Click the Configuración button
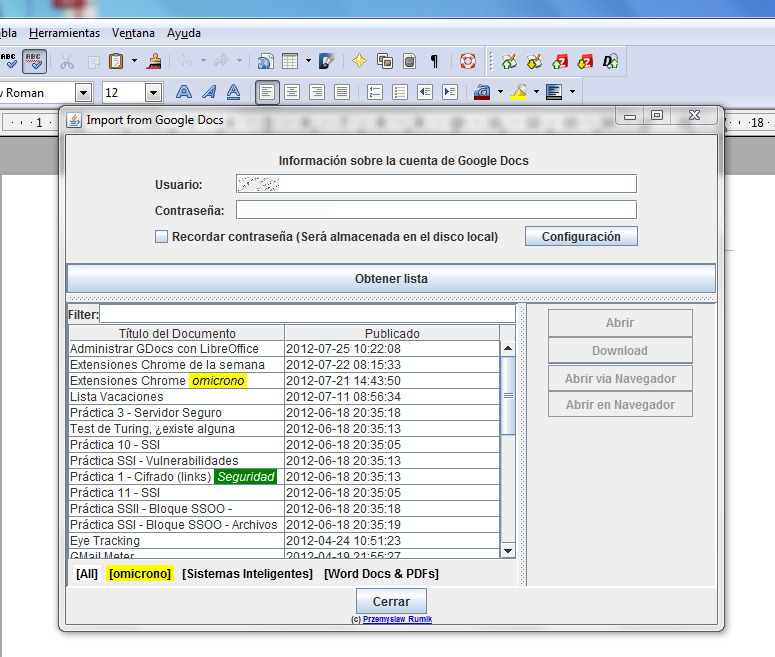The image size is (775, 657). click(581, 236)
